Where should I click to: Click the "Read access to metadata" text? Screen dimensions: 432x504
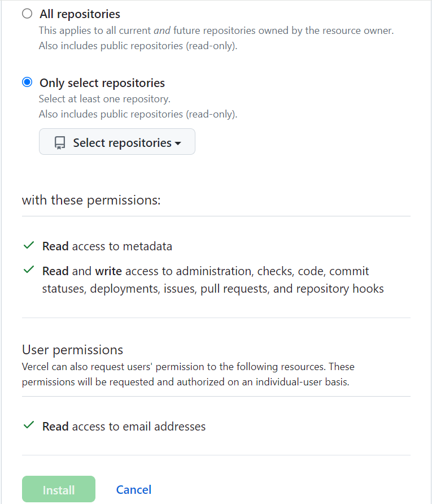click(x=107, y=246)
